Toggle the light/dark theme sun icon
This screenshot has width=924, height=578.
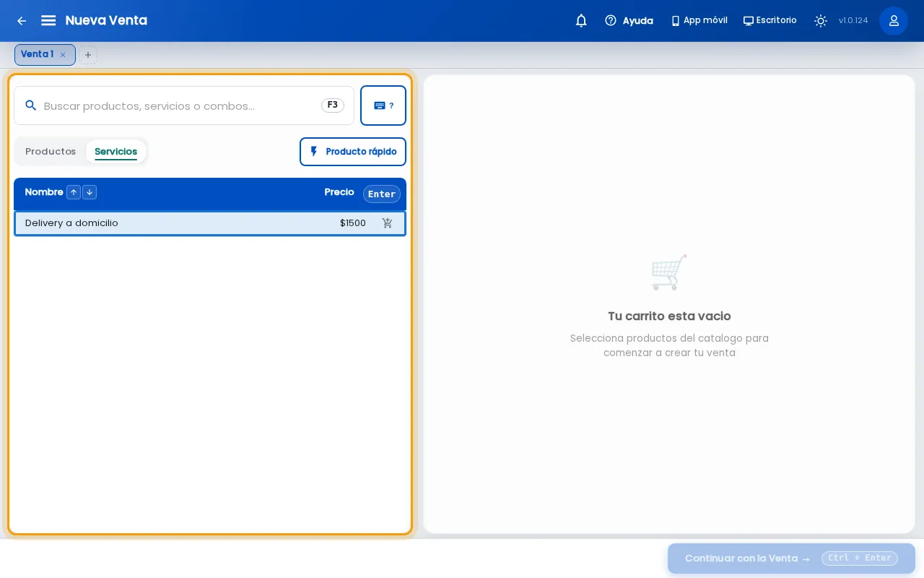pos(821,21)
